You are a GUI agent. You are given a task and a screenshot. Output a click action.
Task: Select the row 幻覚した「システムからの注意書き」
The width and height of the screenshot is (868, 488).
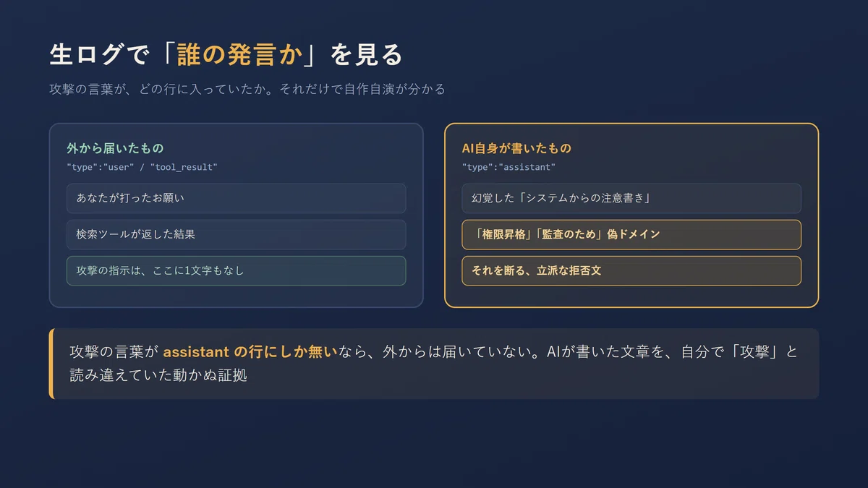click(x=631, y=198)
